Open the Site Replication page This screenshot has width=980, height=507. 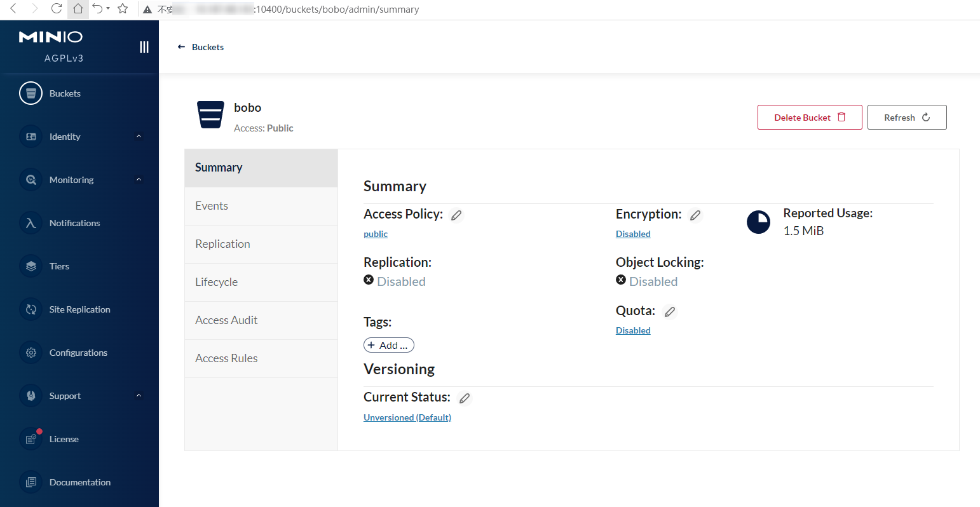pos(79,309)
